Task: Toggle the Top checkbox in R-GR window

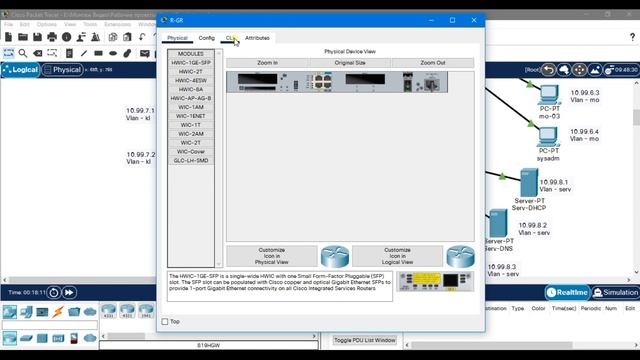Action: coord(165,322)
